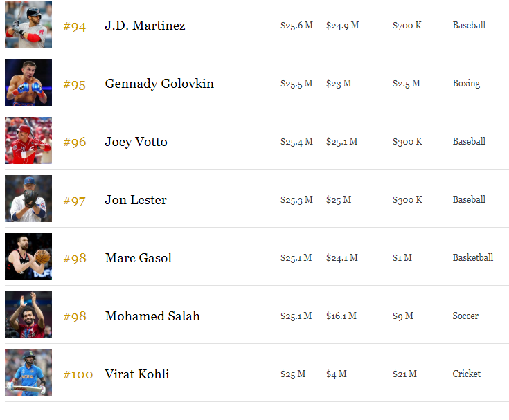Screen dimensions: 509x420
Task: Select Virat Kohli cricket photo
Action: coord(28,373)
